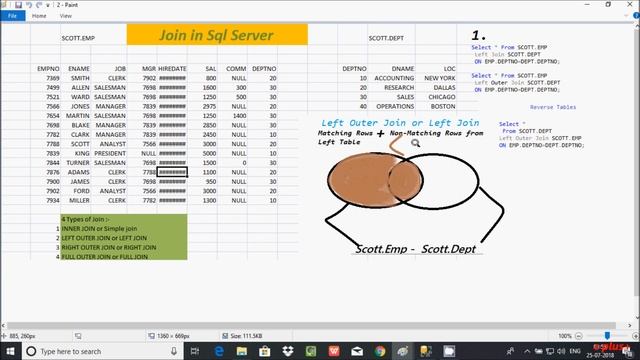The height and width of the screenshot is (360, 640).
Task: Switch to the Home ribbon tab
Action: (x=39, y=16)
